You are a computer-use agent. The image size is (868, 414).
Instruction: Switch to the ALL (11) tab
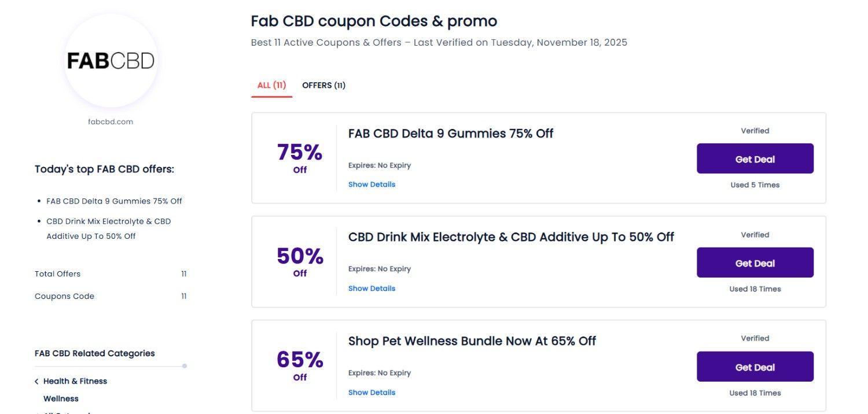271,86
